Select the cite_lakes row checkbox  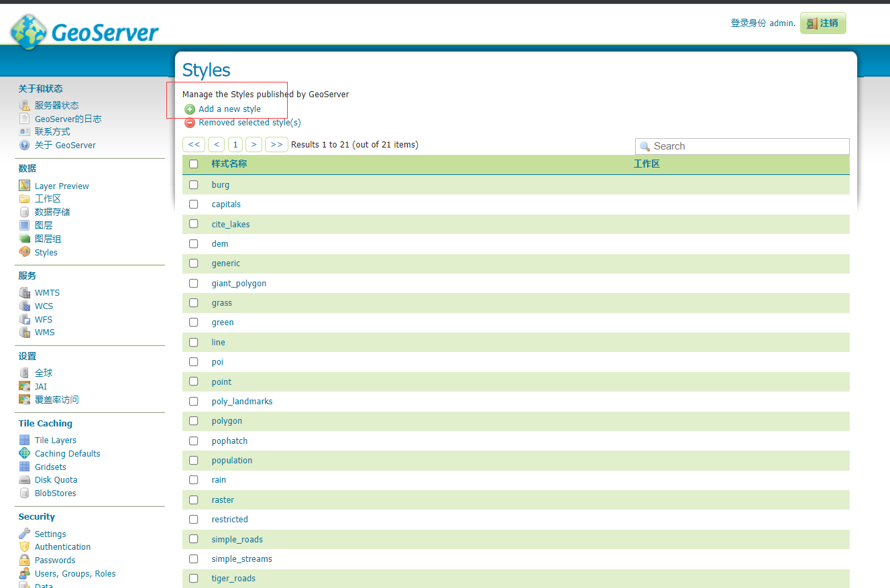tap(194, 224)
